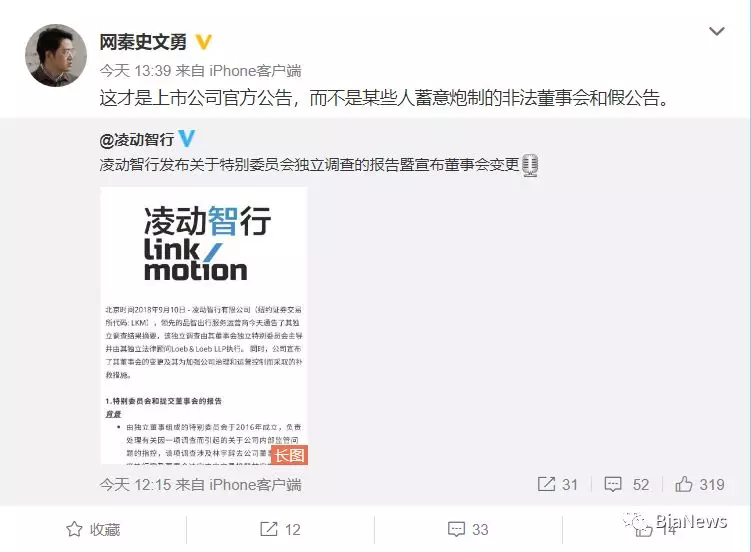Click the microphone emoji in the repost title

pyautogui.click(x=530, y=166)
